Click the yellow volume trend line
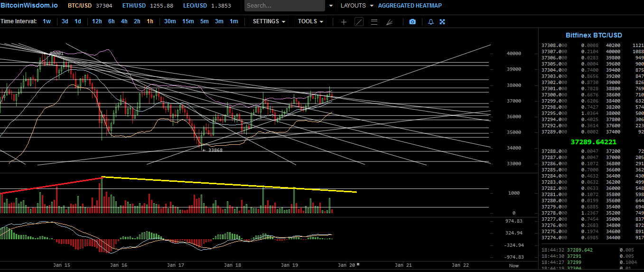The height and width of the screenshot is (272, 644). pos(230,184)
